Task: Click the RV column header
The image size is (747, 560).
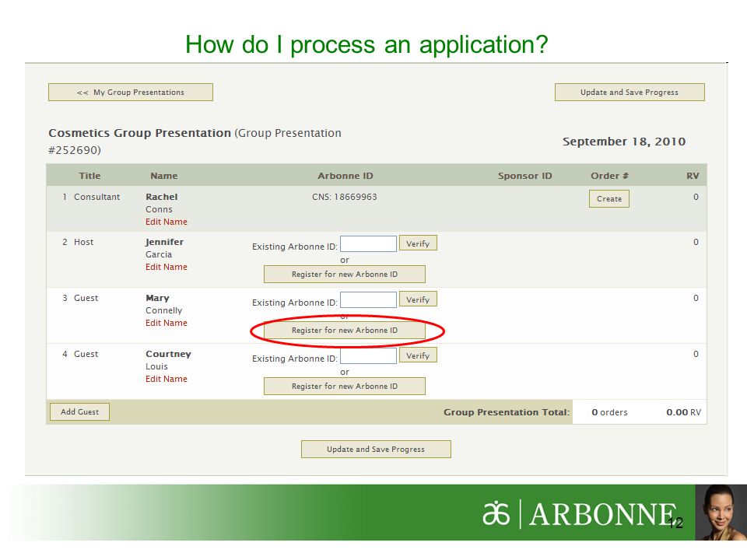Action: tap(693, 176)
